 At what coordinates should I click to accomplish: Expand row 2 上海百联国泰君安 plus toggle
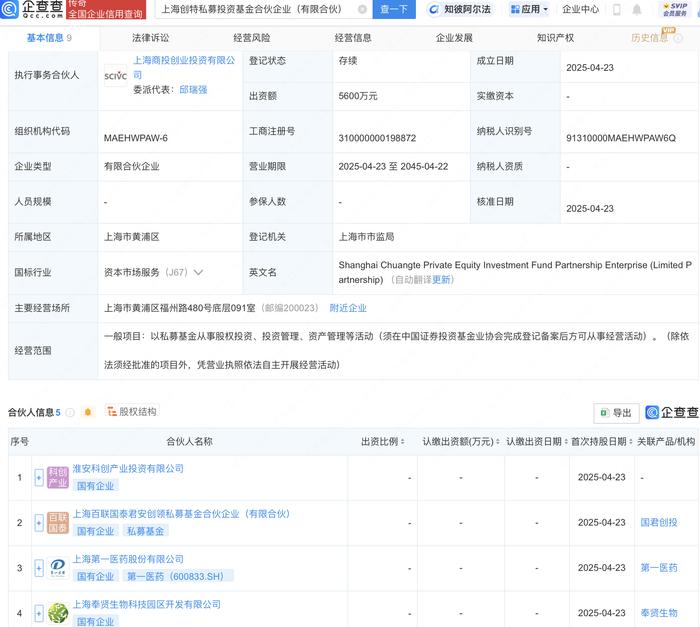coord(39,523)
